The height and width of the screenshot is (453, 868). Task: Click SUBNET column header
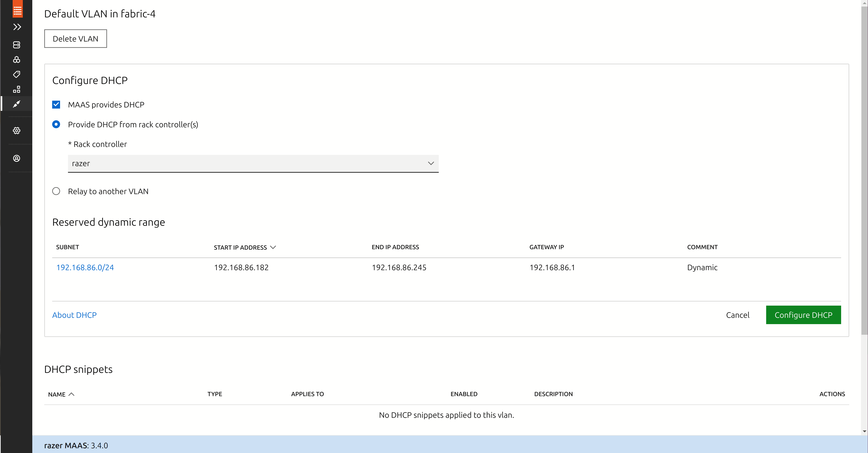coord(67,247)
